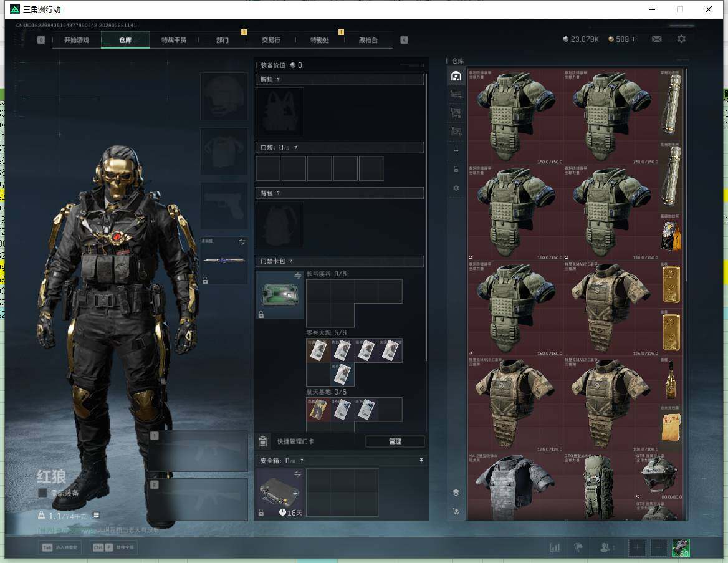Image resolution: width=728 pixels, height=563 pixels.
Task: Click the warehouse sidebar lock icon
Action: (456, 169)
